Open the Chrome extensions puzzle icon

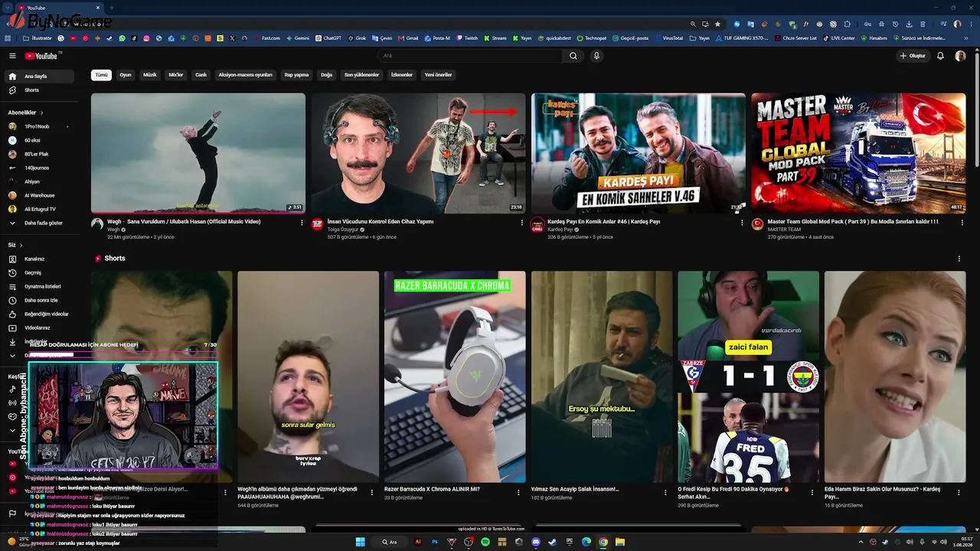click(x=847, y=24)
